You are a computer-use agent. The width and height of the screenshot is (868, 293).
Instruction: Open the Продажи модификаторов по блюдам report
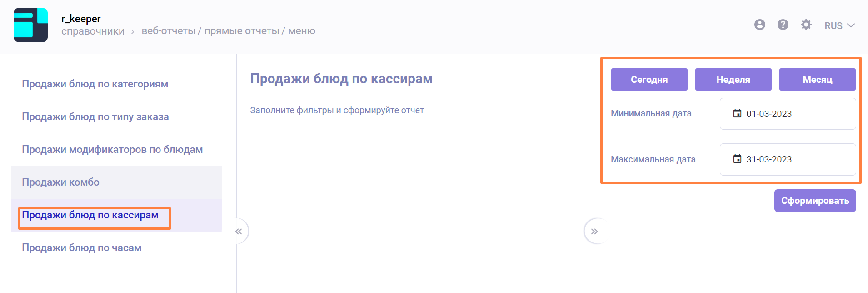[x=112, y=150]
